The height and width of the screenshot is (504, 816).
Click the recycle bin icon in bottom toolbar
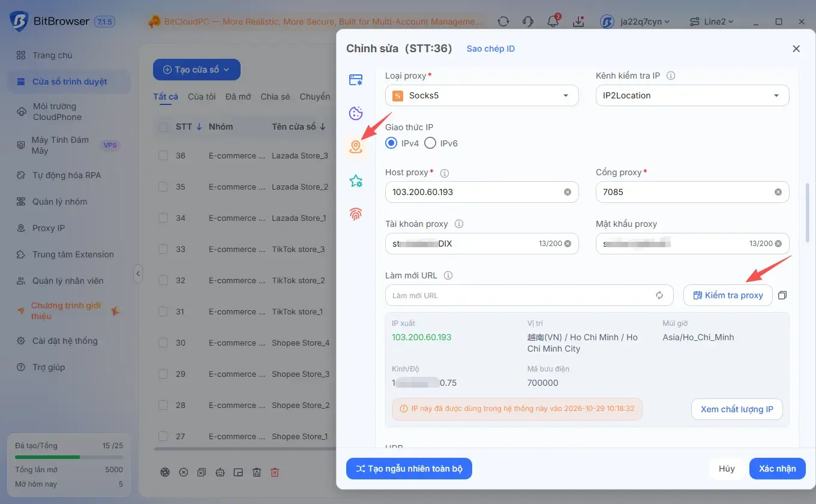(257, 472)
